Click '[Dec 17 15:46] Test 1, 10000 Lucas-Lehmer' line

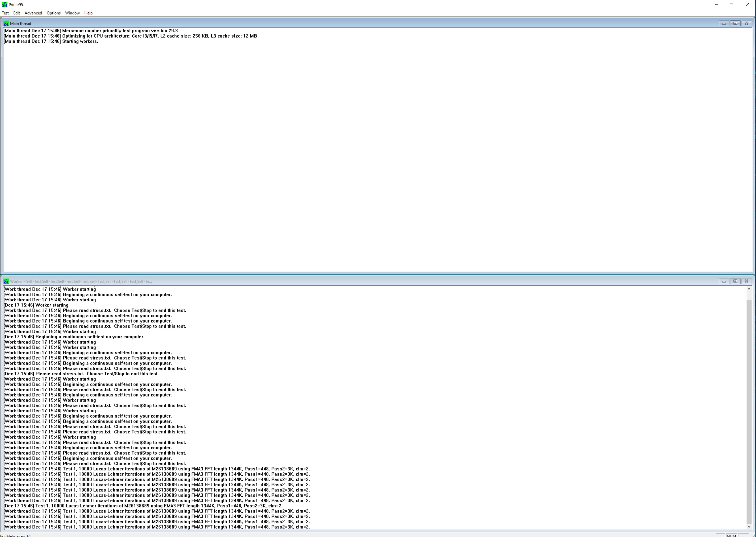click(x=143, y=506)
